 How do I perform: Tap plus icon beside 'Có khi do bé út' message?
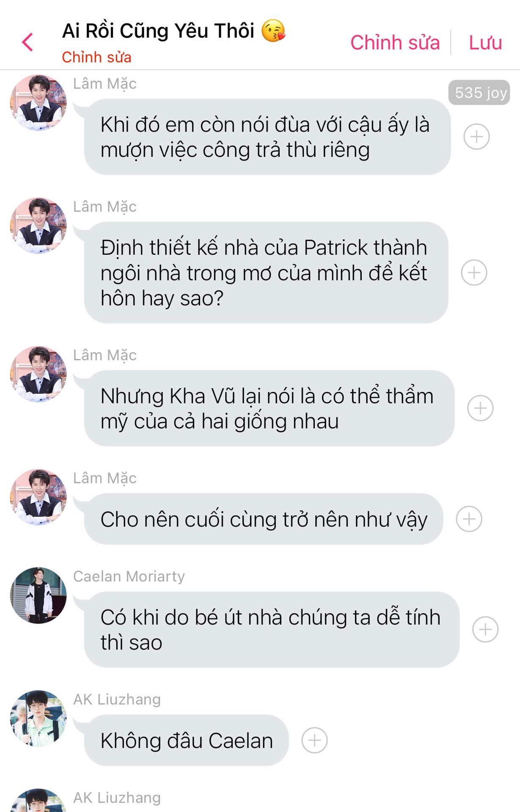[485, 629]
